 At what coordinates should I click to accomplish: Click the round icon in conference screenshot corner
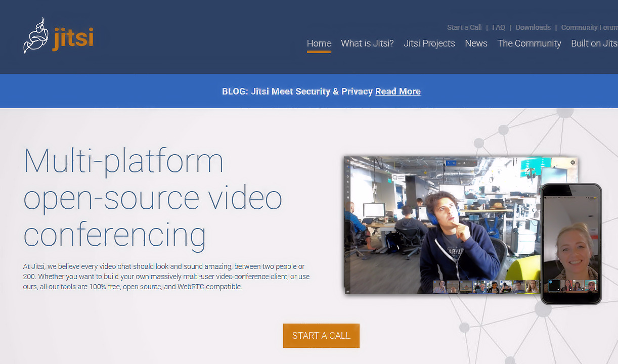pos(572,162)
